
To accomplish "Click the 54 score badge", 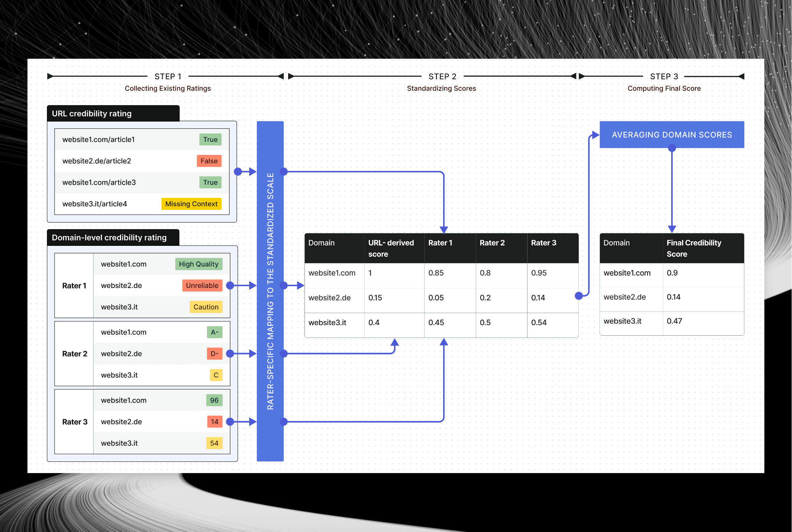I will click(214, 443).
